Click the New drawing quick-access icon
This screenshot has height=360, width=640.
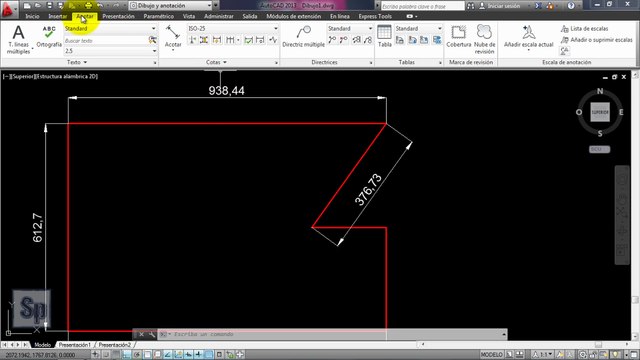27,6
